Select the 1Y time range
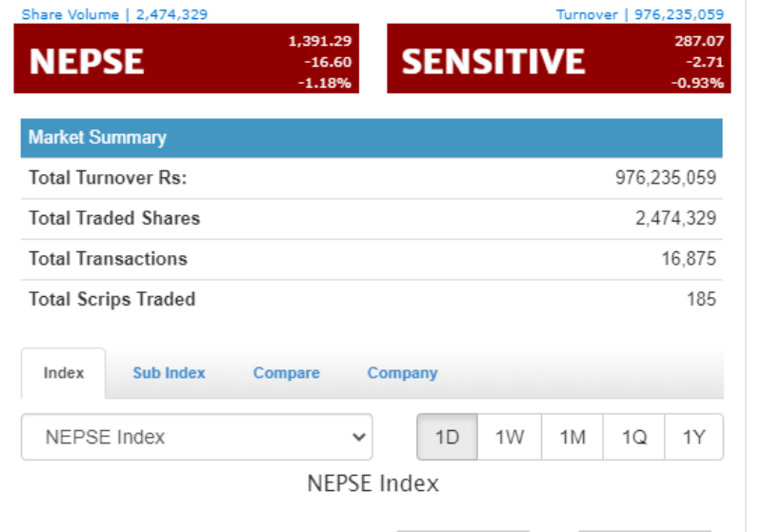 coord(694,437)
